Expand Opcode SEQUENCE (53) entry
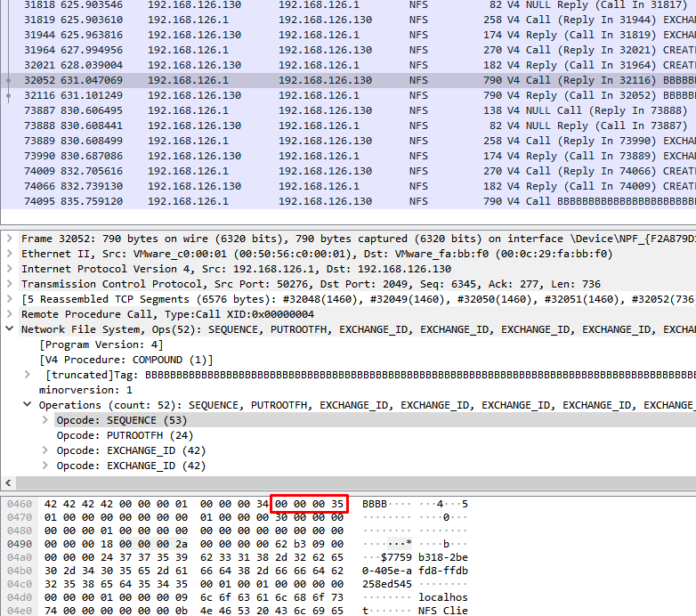This screenshot has height=616, width=696. [x=45, y=420]
